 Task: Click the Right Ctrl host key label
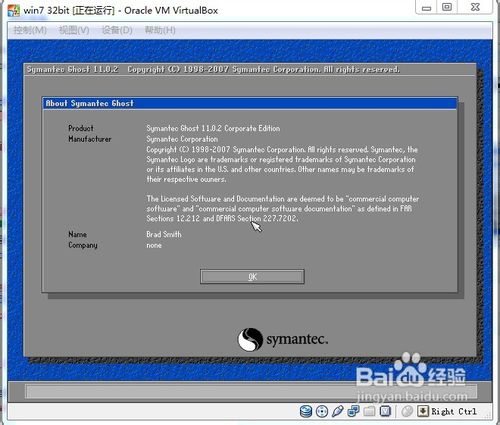[454, 412]
